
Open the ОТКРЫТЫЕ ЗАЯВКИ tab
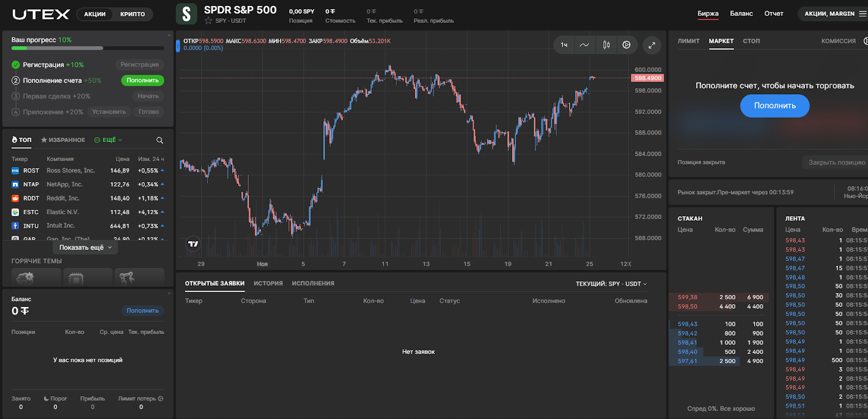pos(214,283)
